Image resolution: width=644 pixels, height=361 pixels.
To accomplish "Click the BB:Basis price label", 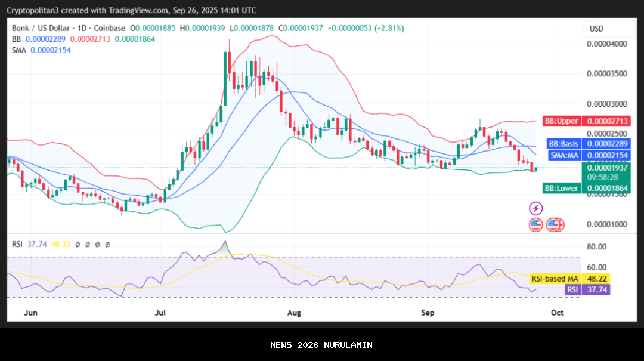I will click(562, 144).
